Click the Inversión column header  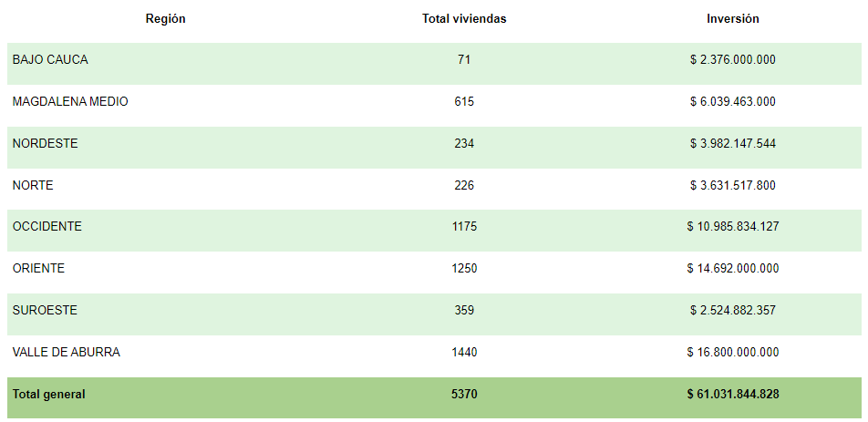point(733,19)
